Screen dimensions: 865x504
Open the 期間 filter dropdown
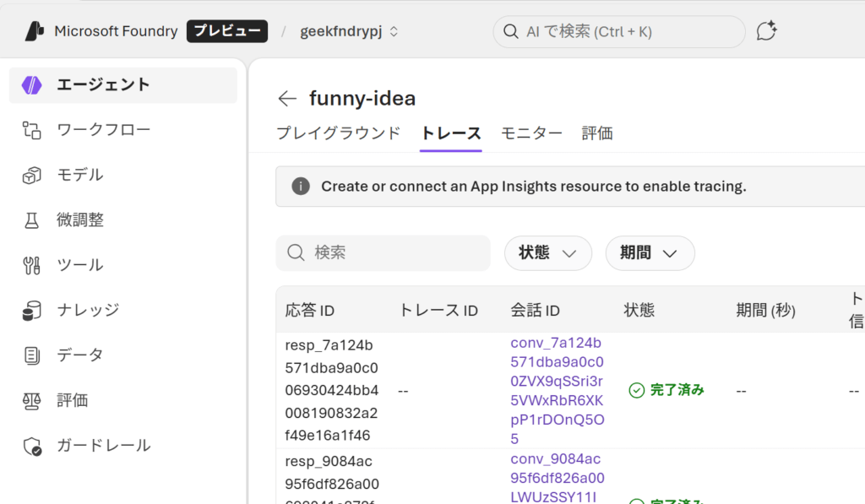[x=650, y=253]
